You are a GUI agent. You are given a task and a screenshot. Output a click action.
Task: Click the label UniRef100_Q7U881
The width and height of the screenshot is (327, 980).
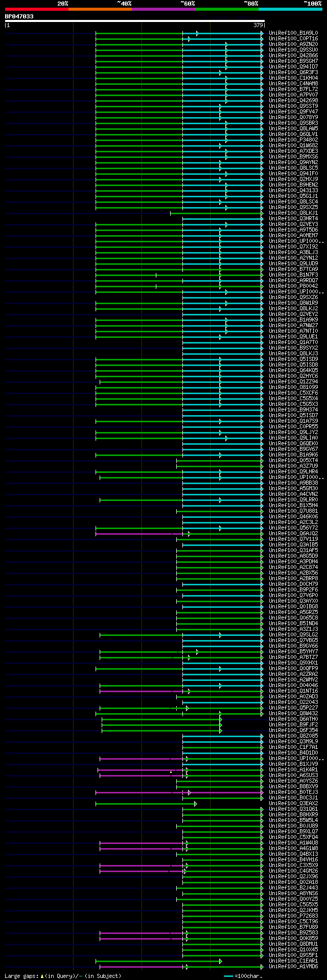[293, 511]
